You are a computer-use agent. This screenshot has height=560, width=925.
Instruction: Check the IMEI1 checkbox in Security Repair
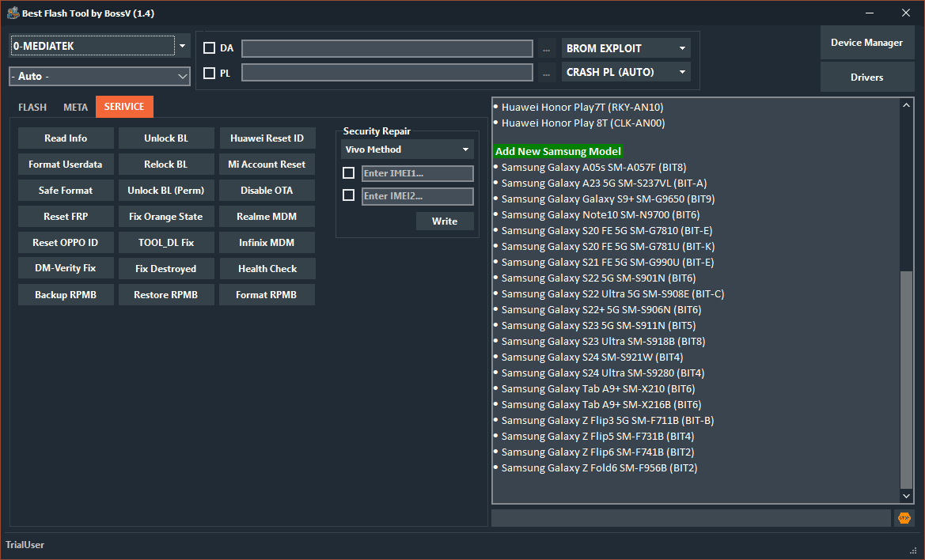[348, 172]
